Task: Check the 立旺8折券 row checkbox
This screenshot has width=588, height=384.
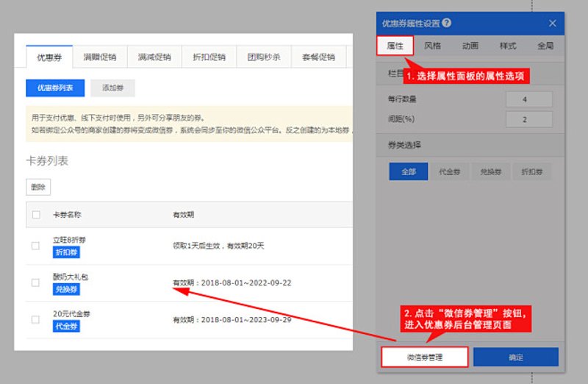Action: point(35,246)
